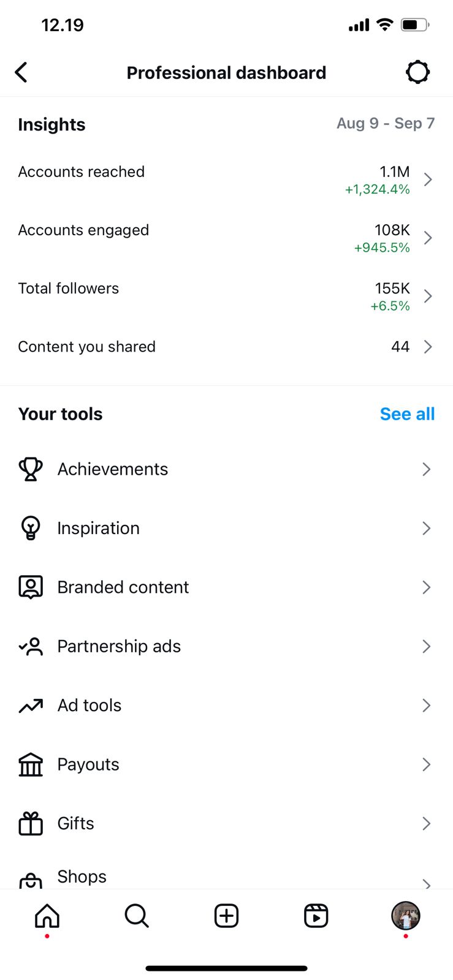Tap the Payouts bank icon
This screenshot has width=453, height=980.
pos(31,764)
